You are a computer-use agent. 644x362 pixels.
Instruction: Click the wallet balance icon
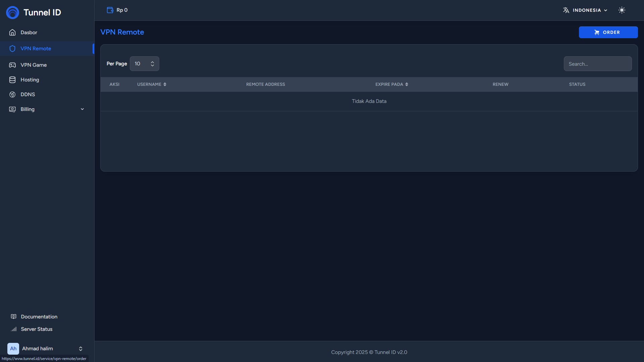(110, 10)
